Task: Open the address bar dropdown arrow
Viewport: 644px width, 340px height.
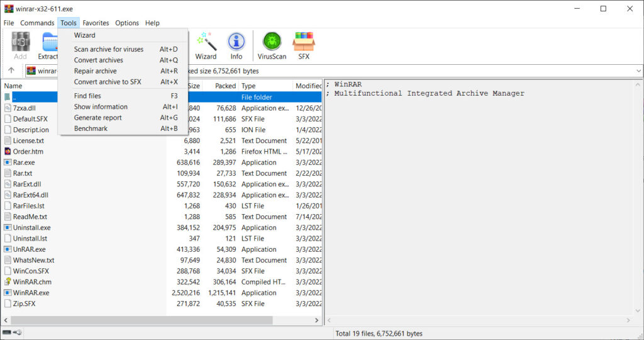Action: click(x=638, y=71)
